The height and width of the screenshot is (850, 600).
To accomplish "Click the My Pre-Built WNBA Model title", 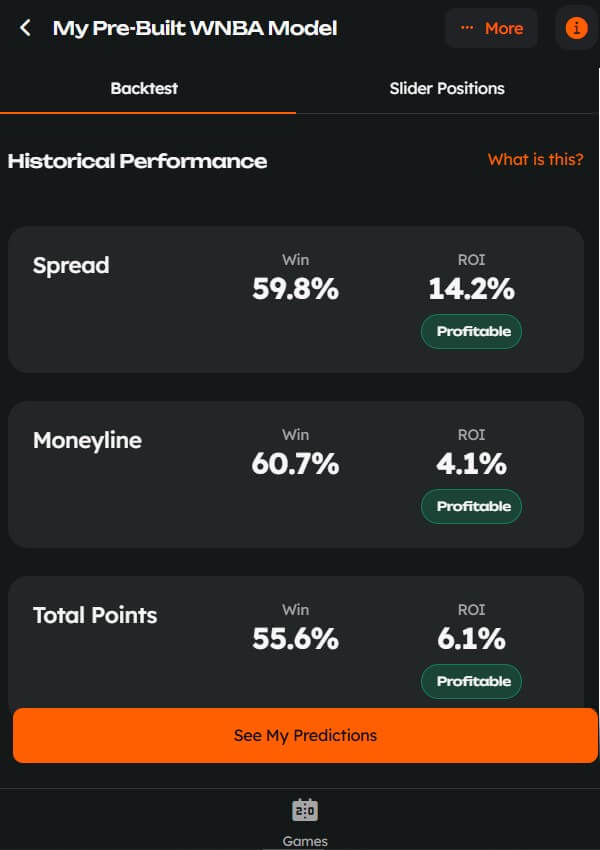I will click(x=194, y=28).
